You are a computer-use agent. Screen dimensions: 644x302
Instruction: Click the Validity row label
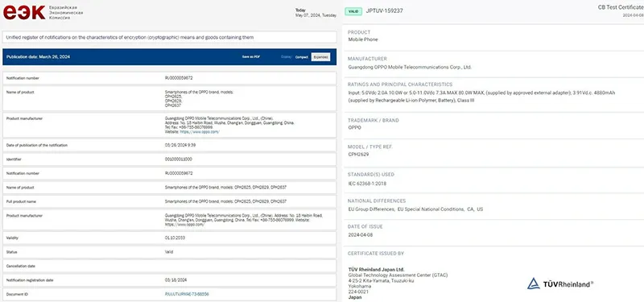[12, 238]
